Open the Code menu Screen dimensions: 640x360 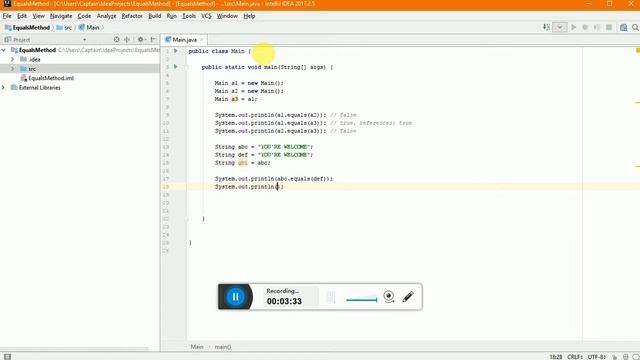pyautogui.click(x=84, y=16)
